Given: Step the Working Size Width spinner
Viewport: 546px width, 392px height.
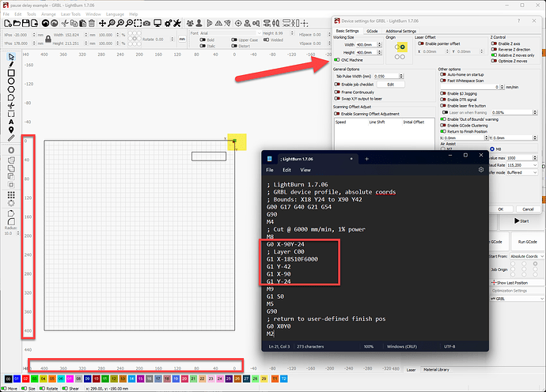Looking at the screenshot, I should (x=380, y=44).
